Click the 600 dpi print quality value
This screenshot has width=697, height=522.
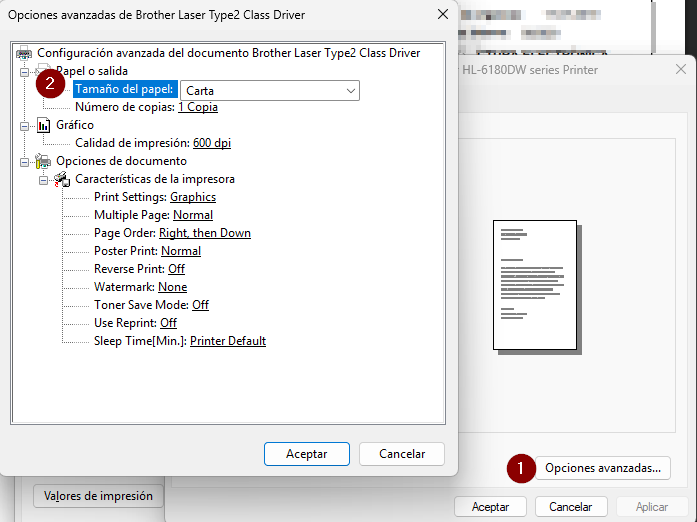tap(212, 143)
